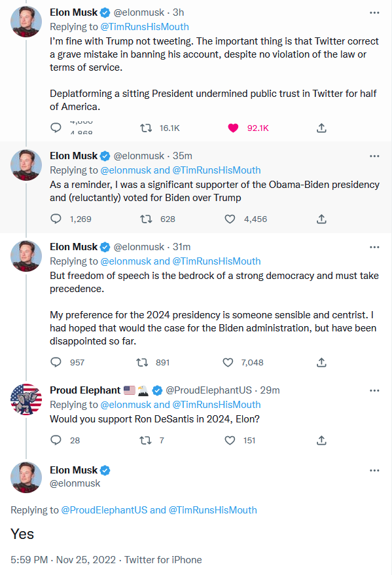392x575 pixels.
Task: Open the @TimRunsHisMouth link in the top tweet
Action: [x=145, y=27]
